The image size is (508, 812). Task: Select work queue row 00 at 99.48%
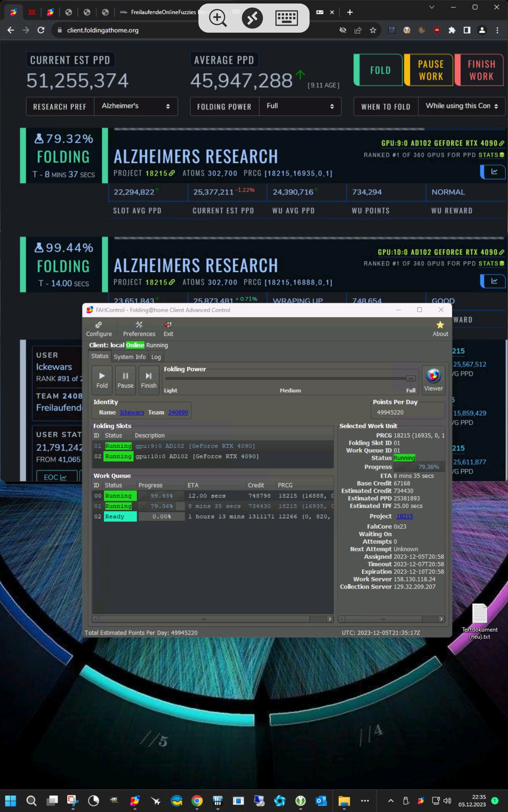click(x=213, y=495)
